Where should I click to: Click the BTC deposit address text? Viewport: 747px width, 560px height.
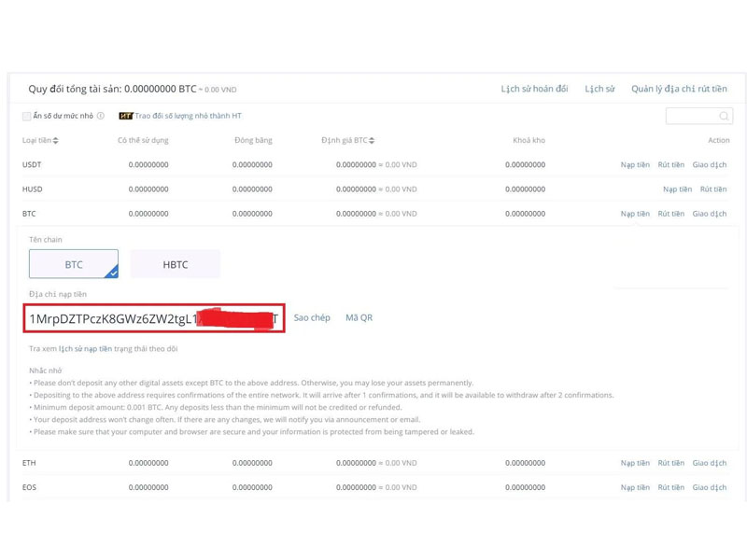tap(153, 318)
